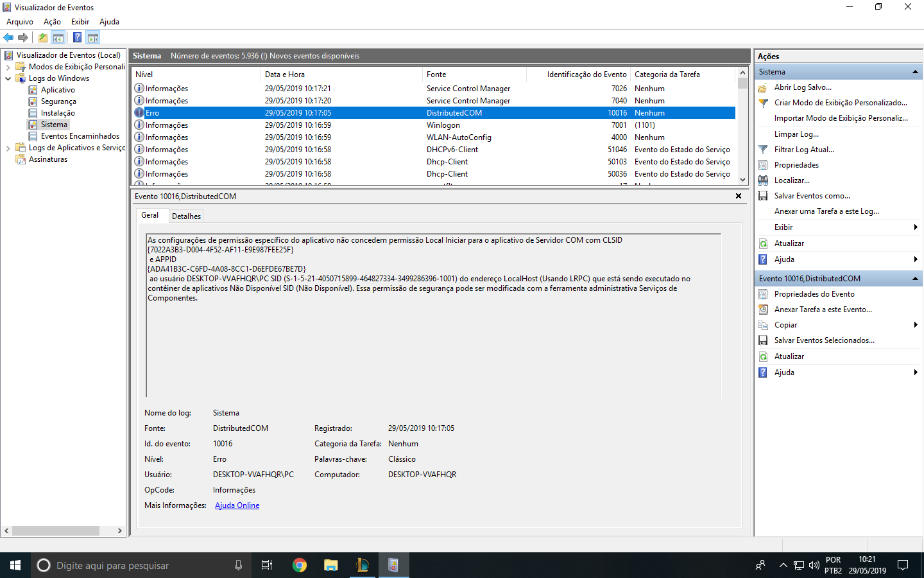Image resolution: width=924 pixels, height=578 pixels.
Task: Open the Ajuda menu in menu bar
Action: pos(109,22)
